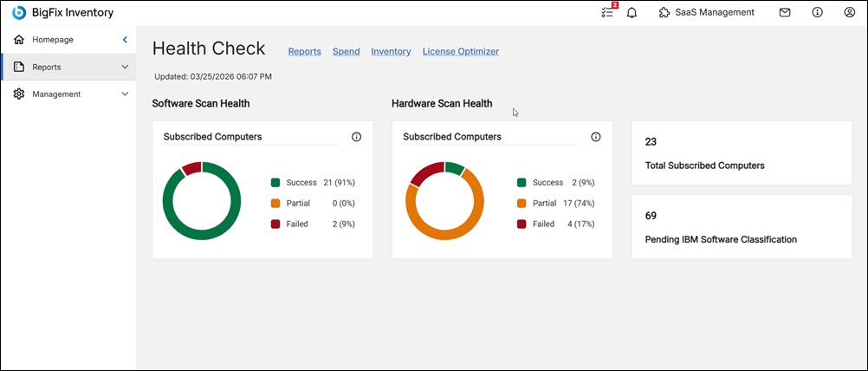This screenshot has height=371, width=868.
Task: Click the Hardware Scan Health donut chart
Action: 444,201
